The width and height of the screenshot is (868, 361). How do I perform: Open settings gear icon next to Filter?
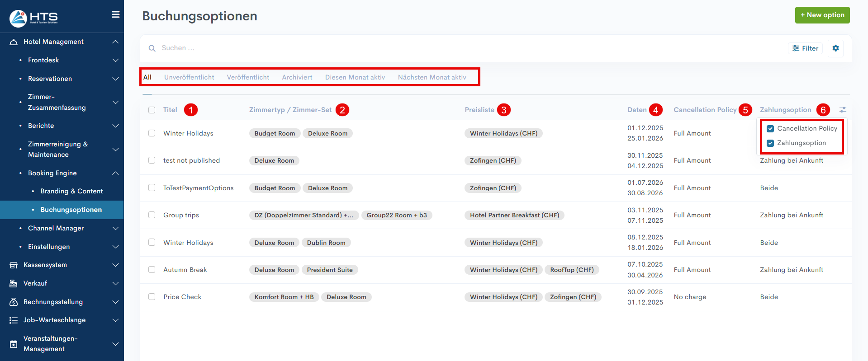[835, 48]
